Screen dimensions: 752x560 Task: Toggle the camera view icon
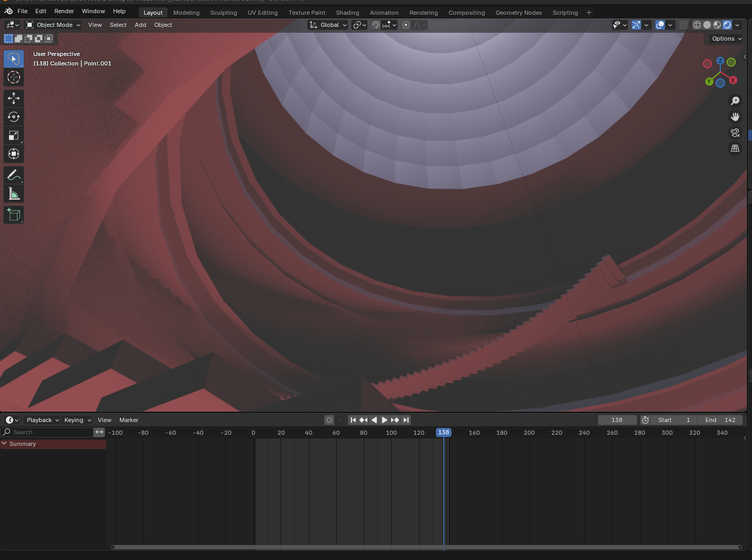(x=735, y=133)
